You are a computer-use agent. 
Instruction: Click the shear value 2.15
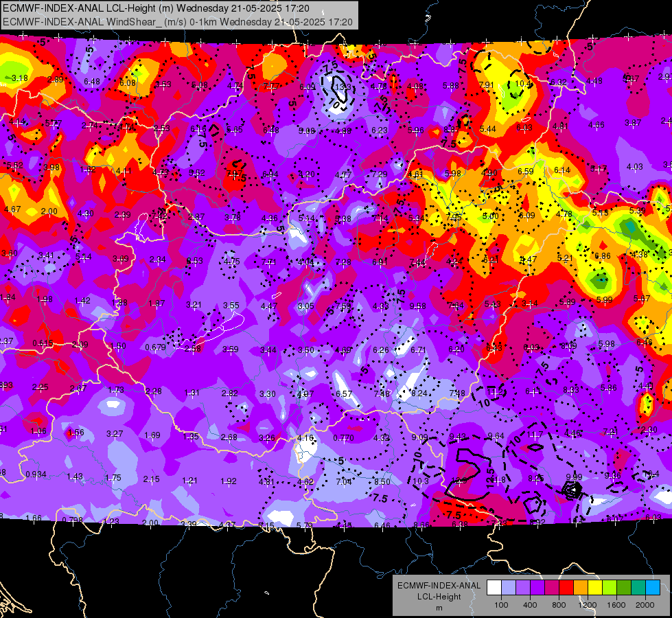pos(151,479)
